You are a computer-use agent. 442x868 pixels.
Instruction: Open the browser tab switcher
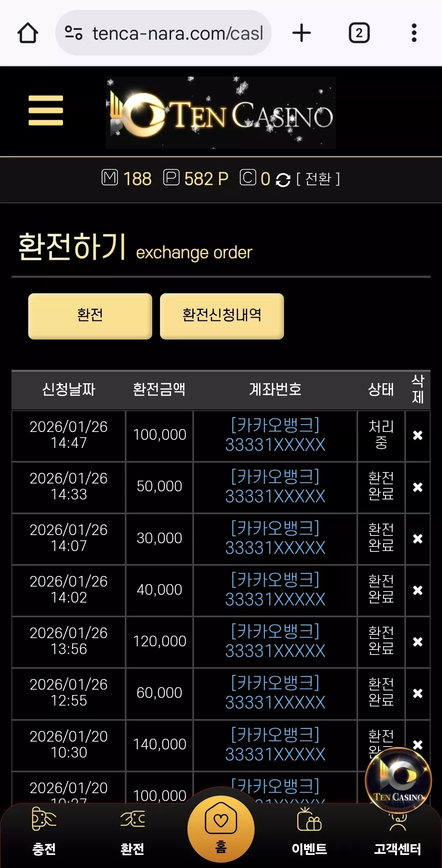359,33
